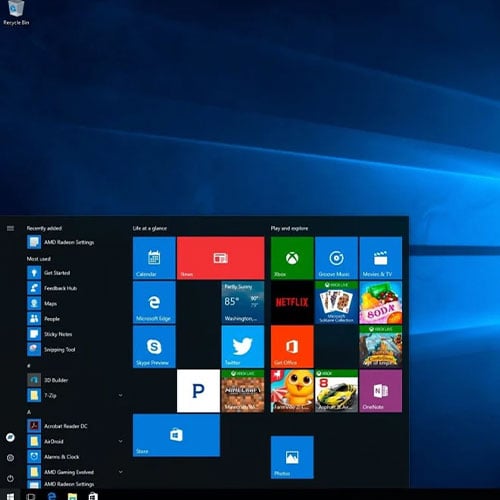Click the Power button
500x500 pixels.
[10, 479]
